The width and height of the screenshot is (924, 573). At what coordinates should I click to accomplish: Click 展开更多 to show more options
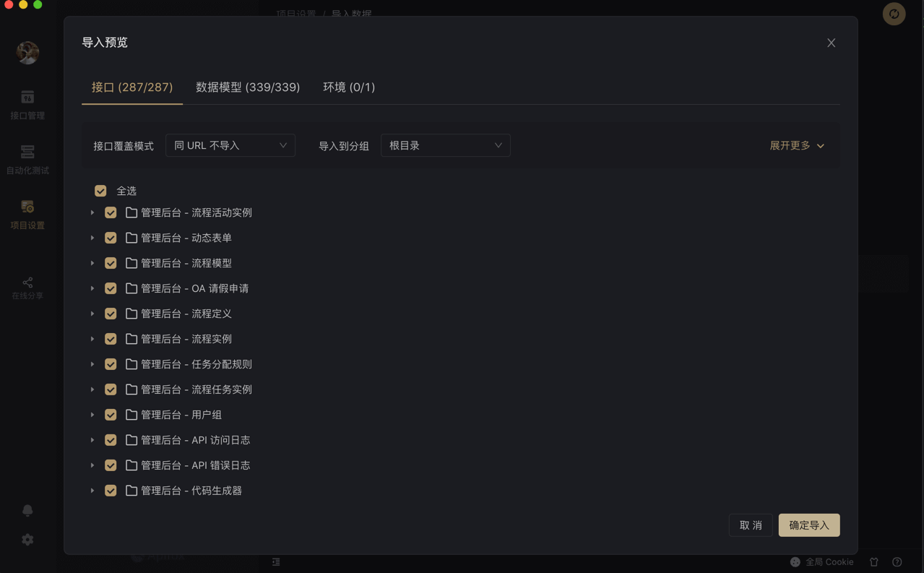tap(796, 145)
